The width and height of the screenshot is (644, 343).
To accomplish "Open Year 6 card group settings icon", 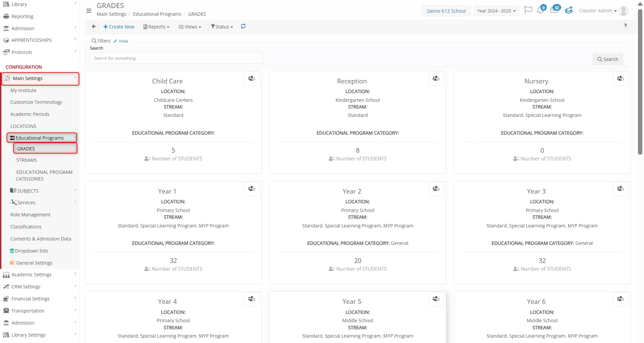I will [621, 299].
